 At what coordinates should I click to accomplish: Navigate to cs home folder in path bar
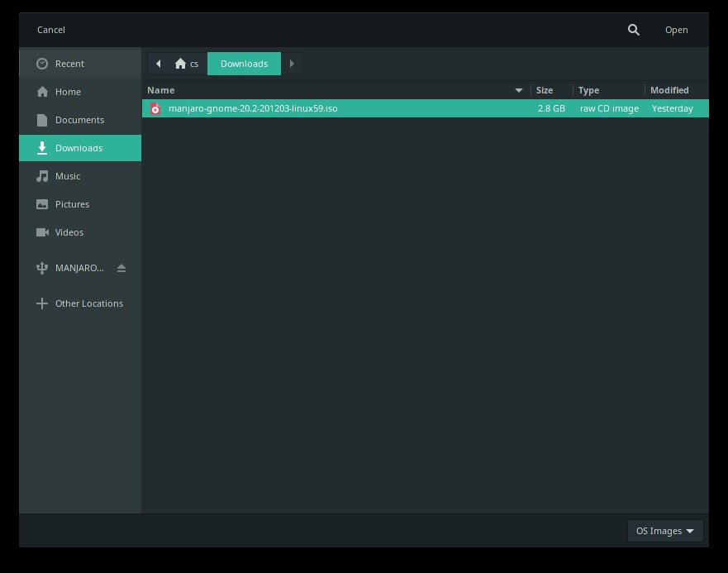[187, 64]
